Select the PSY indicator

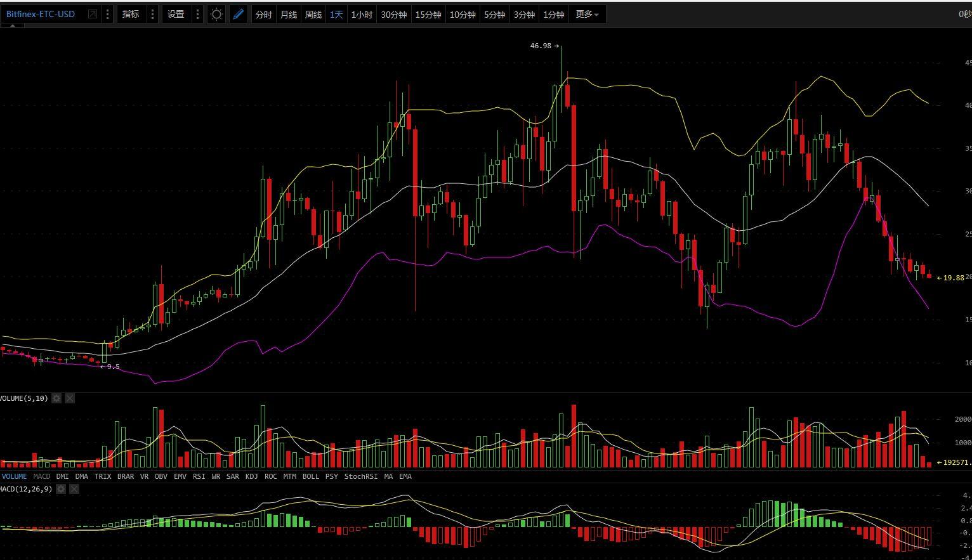point(332,476)
